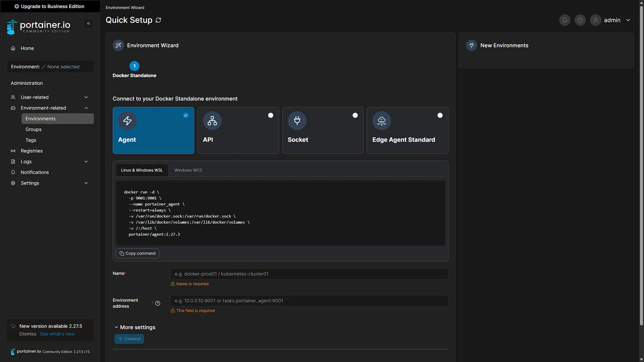The width and height of the screenshot is (644, 362).
Task: Expand the More settings section
Action: click(x=135, y=327)
